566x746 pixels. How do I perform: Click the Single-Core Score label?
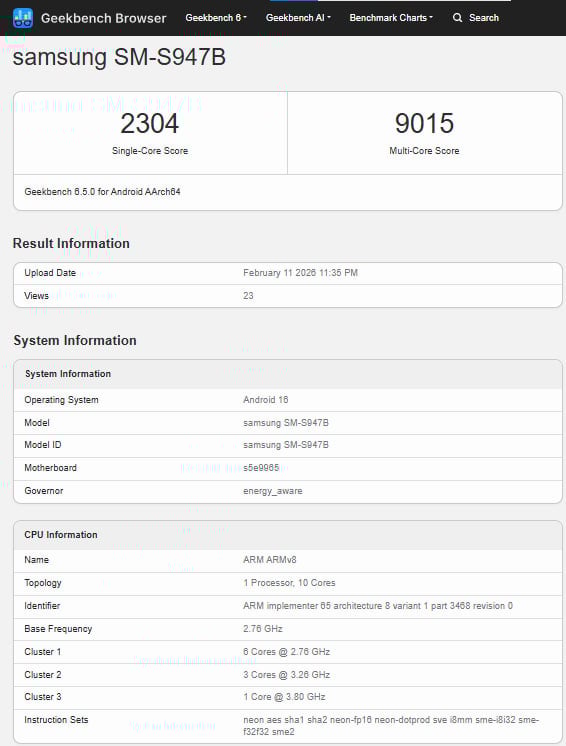coord(150,151)
